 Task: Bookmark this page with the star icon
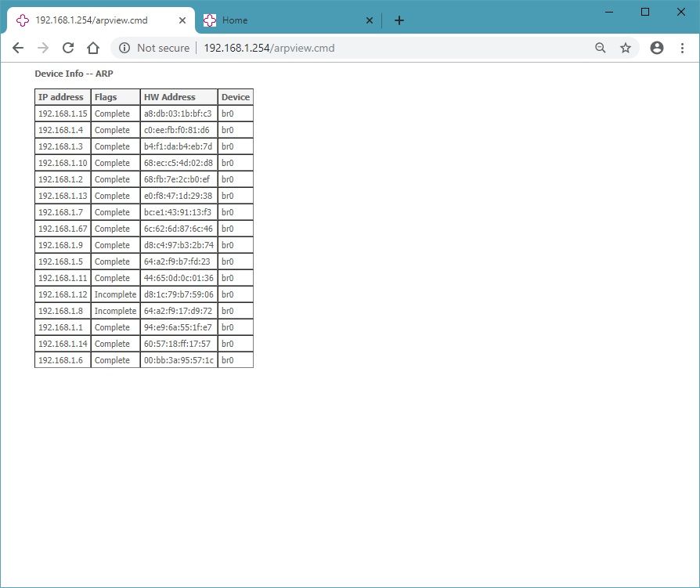[x=626, y=48]
